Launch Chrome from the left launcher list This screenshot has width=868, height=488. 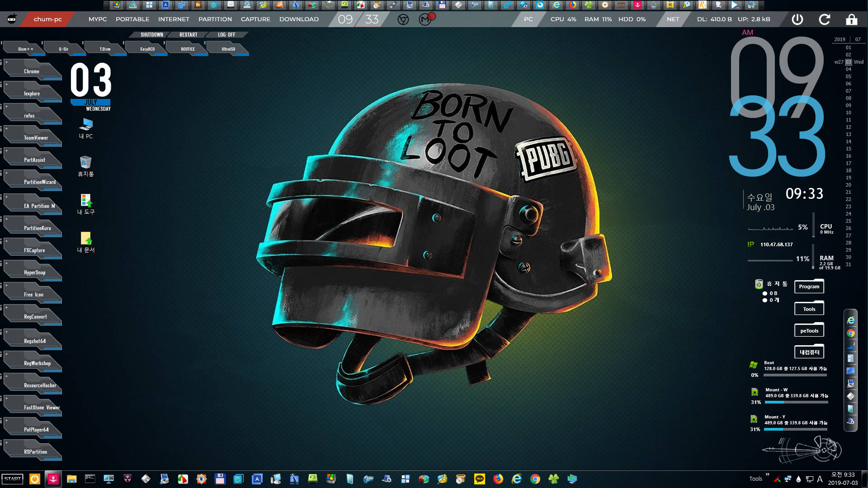[33, 70]
